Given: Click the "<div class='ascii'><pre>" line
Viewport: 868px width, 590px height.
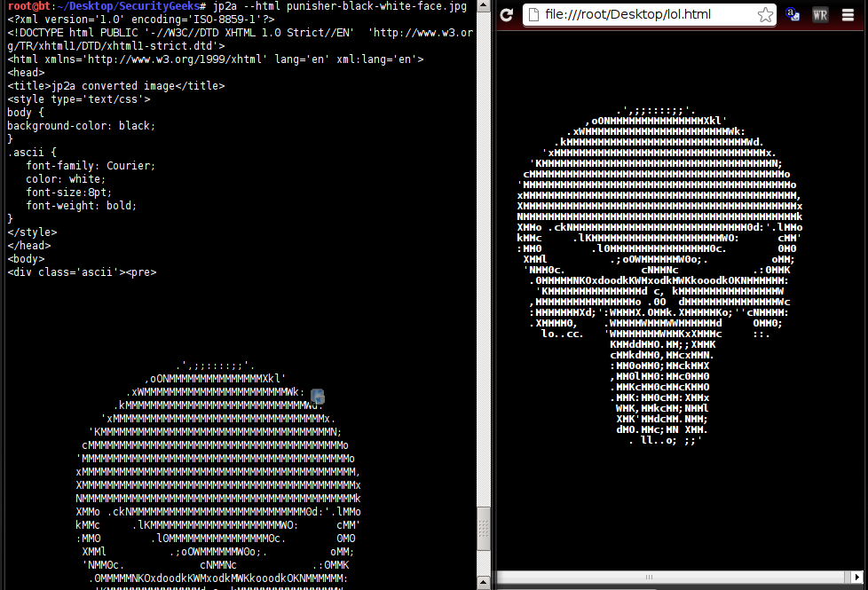Looking at the screenshot, I should 82,272.
